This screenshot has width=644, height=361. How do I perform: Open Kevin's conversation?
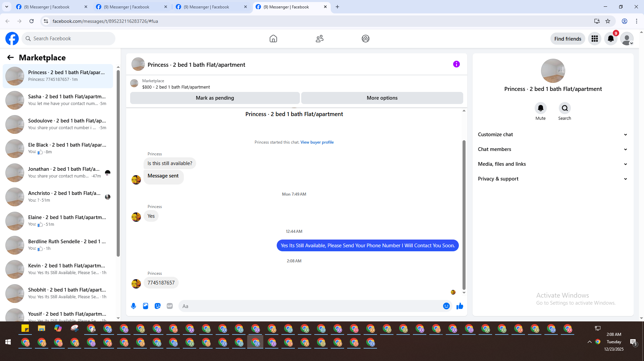(58, 269)
